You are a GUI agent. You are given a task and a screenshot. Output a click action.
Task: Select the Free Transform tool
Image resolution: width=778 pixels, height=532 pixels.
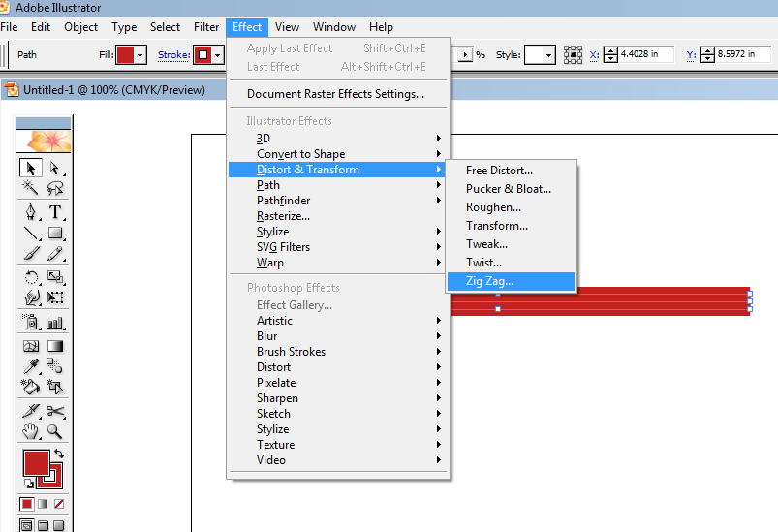[x=55, y=297]
